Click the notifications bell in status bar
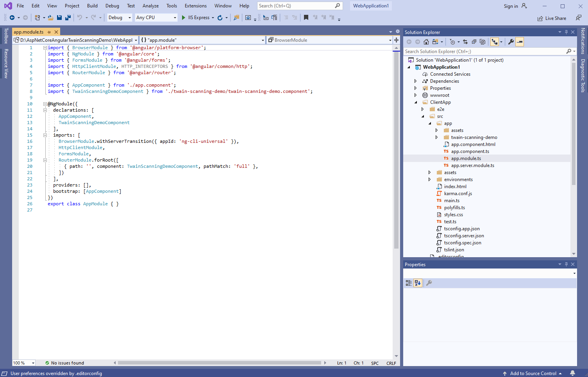The image size is (588, 377). coord(572,373)
